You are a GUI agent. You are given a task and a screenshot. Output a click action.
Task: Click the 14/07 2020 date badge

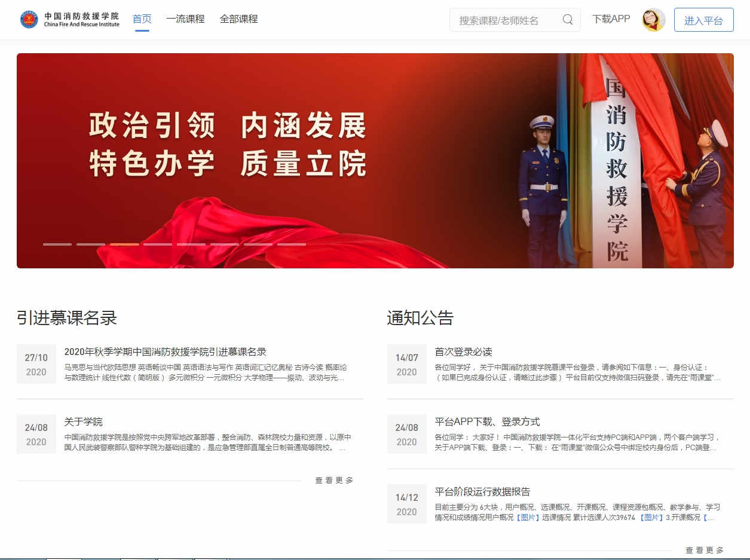coord(407,365)
